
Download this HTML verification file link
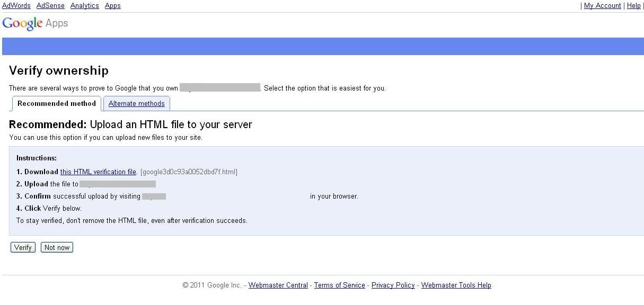(98, 172)
